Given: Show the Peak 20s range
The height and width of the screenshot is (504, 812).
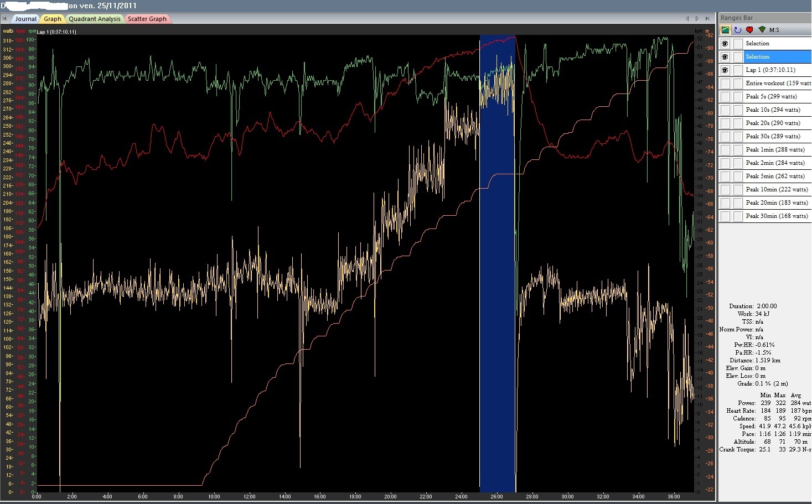Looking at the screenshot, I should coord(725,123).
